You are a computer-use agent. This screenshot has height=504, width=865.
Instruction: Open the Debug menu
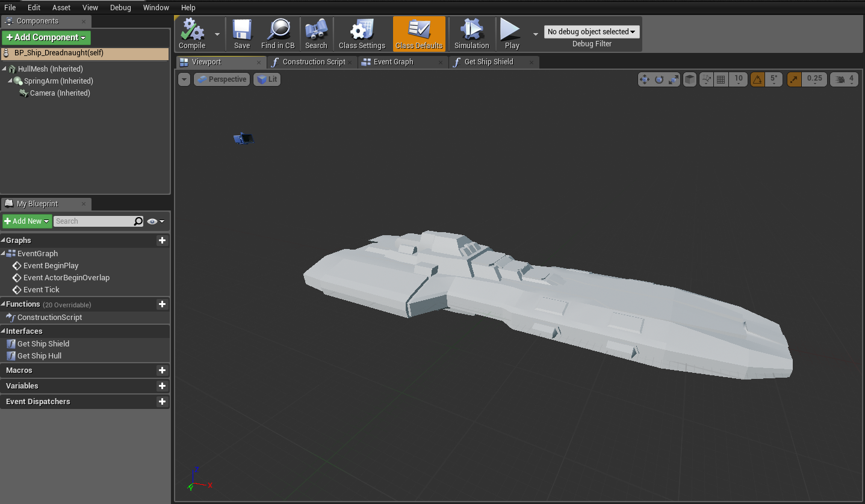click(120, 7)
